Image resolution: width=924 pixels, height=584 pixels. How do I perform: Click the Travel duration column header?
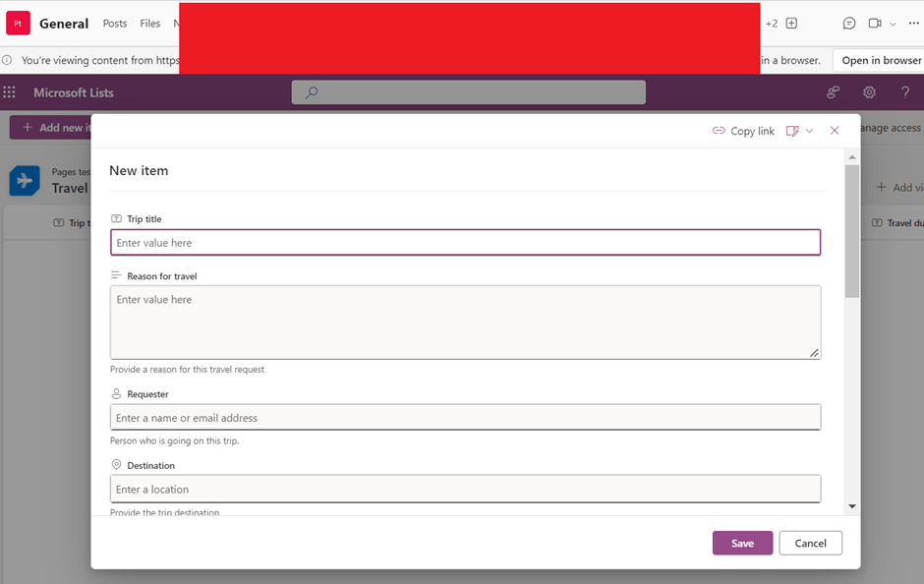tap(898, 223)
